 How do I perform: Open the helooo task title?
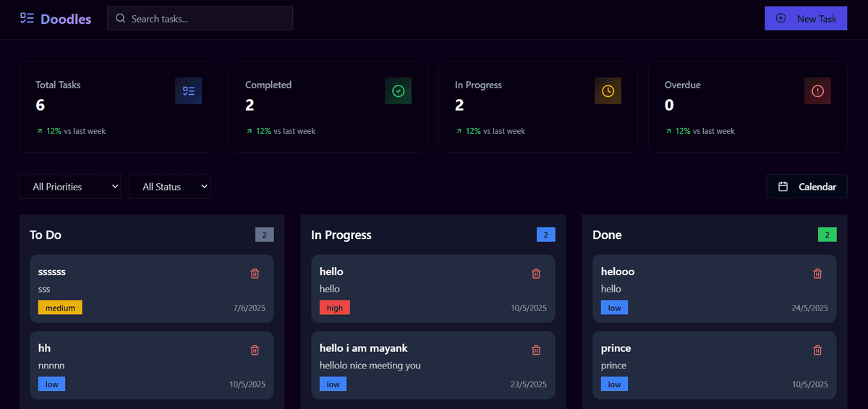(618, 271)
